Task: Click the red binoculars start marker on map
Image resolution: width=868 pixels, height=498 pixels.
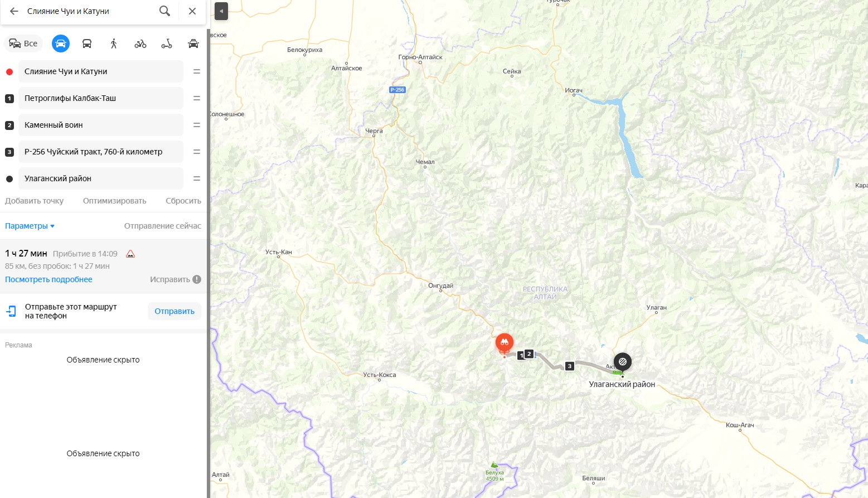Action: coord(505,343)
